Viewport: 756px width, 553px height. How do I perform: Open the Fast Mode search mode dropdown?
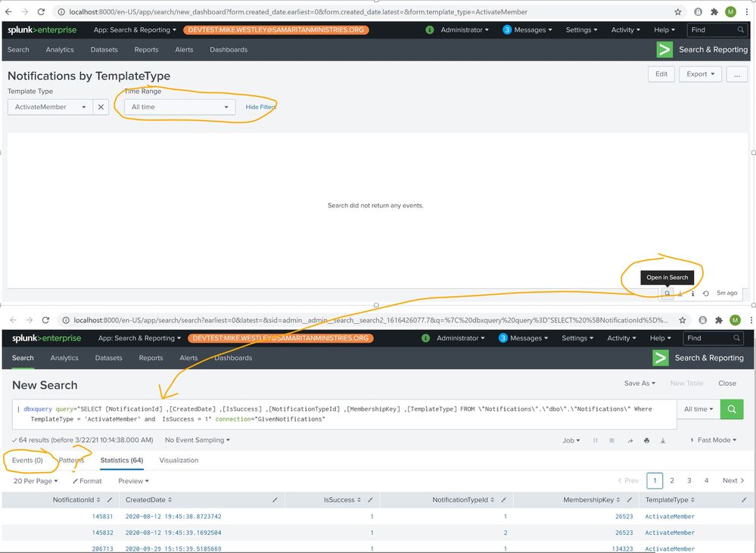coord(713,440)
